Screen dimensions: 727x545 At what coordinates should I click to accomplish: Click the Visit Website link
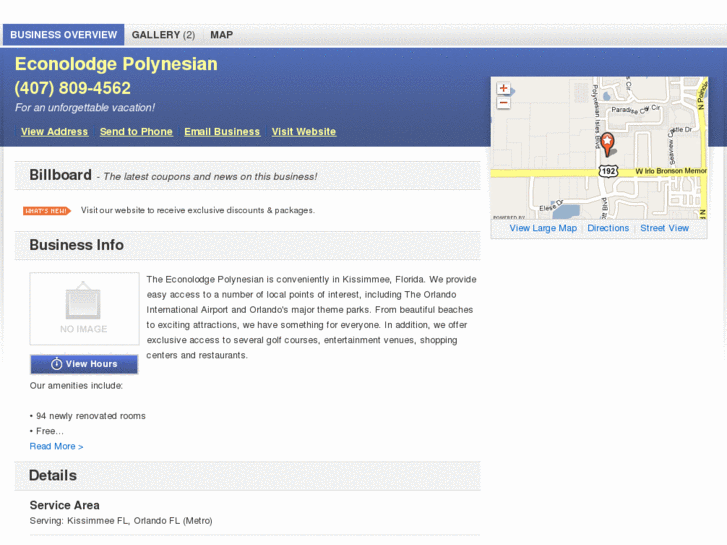(x=304, y=132)
